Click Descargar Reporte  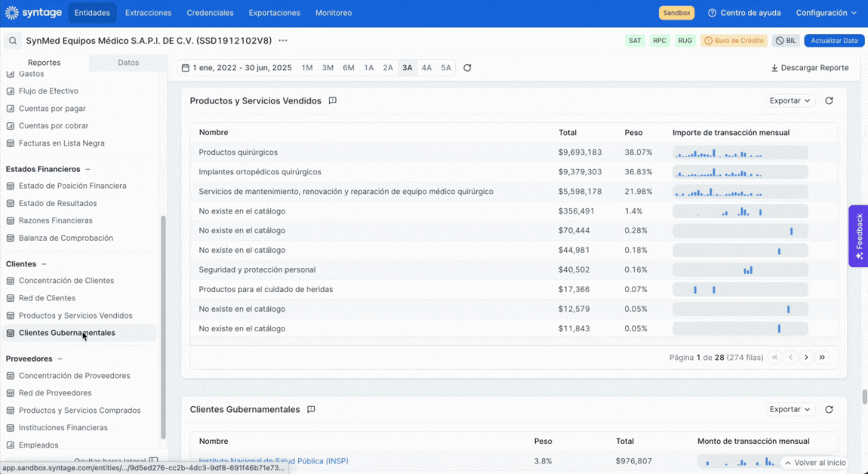tap(809, 68)
